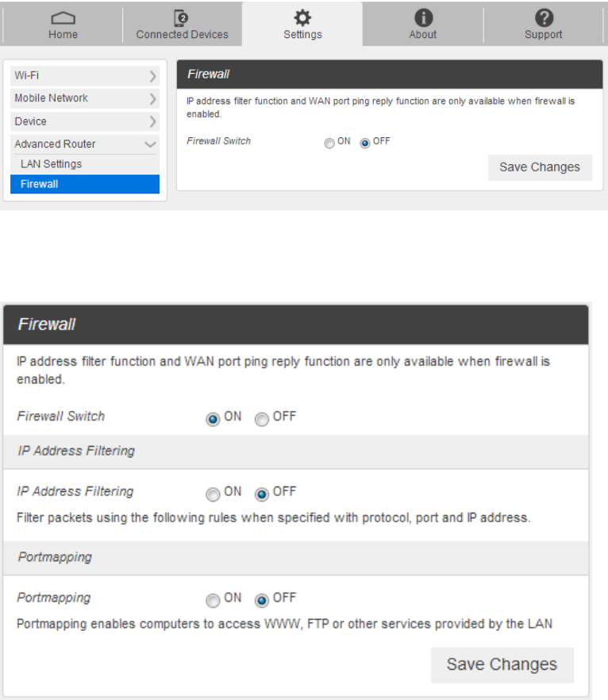Open the Connected Devices icon
Image resolution: width=608 pixels, height=700 pixels.
click(182, 18)
